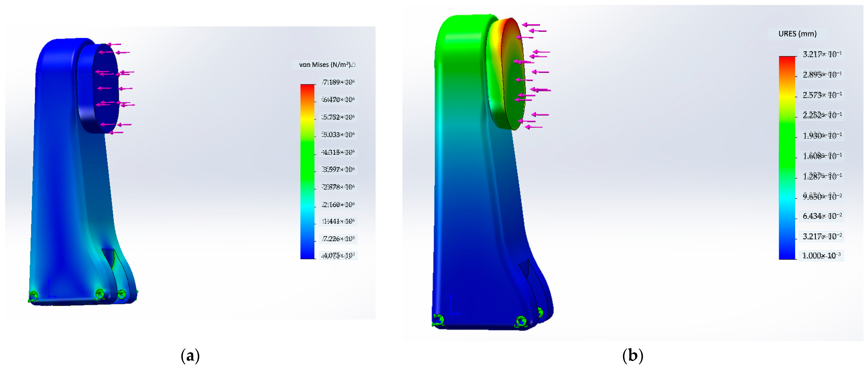The width and height of the screenshot is (868, 368).
Task: Click the bottom-center green fixture symbol in model (b)
Action: [521, 321]
